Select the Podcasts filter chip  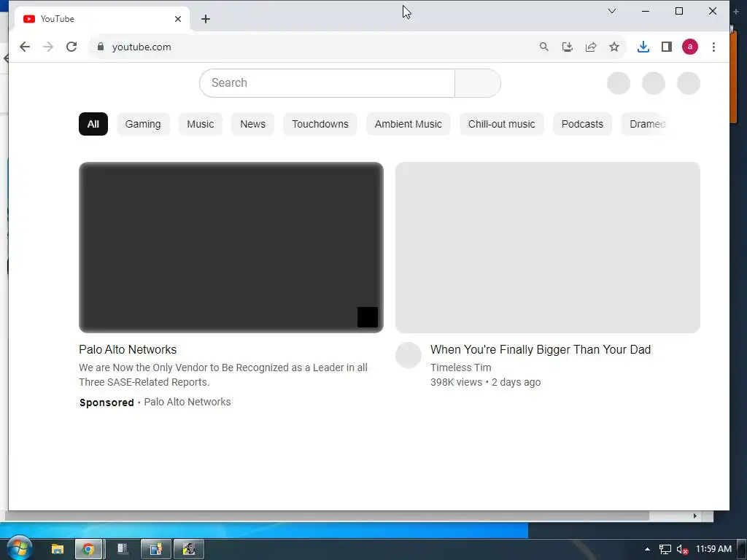(x=582, y=124)
